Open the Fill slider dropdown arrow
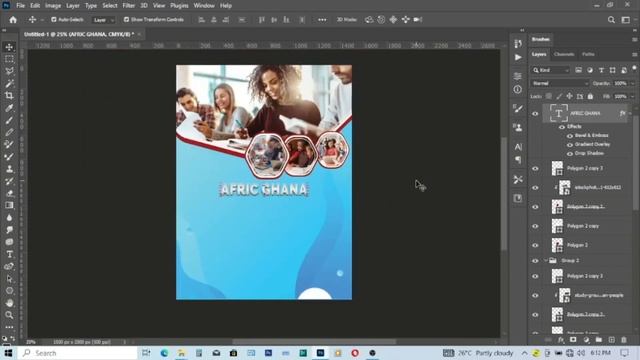This screenshot has width=640, height=360. (x=633, y=96)
